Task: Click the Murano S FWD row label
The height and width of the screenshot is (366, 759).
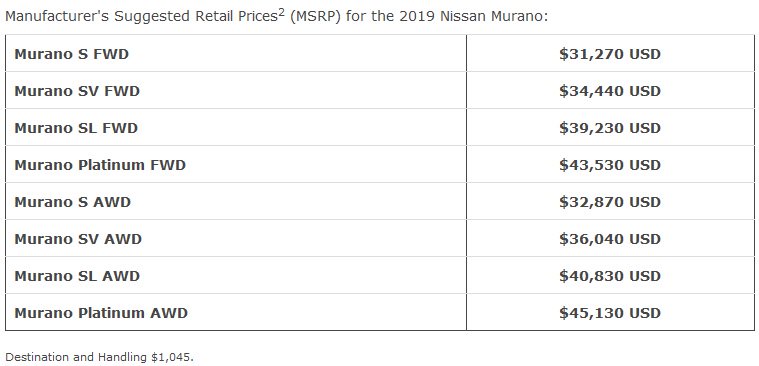Action: pyautogui.click(x=72, y=54)
